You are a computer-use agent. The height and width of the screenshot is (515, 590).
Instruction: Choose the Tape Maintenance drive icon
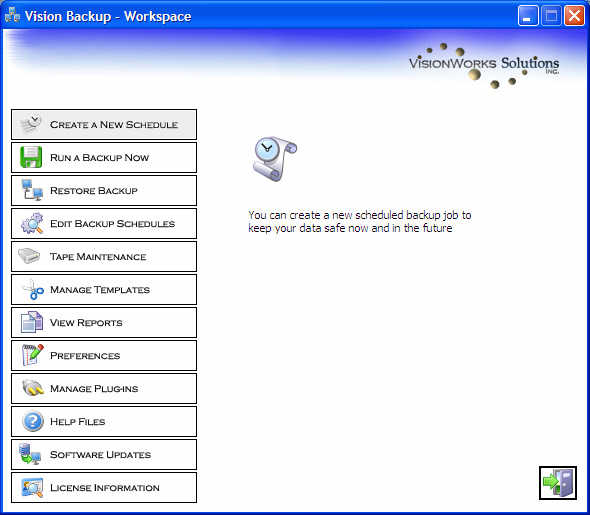[x=29, y=256]
